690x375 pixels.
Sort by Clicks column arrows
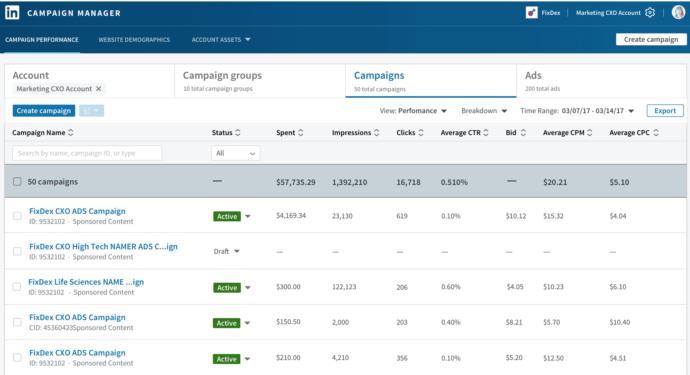(421, 132)
